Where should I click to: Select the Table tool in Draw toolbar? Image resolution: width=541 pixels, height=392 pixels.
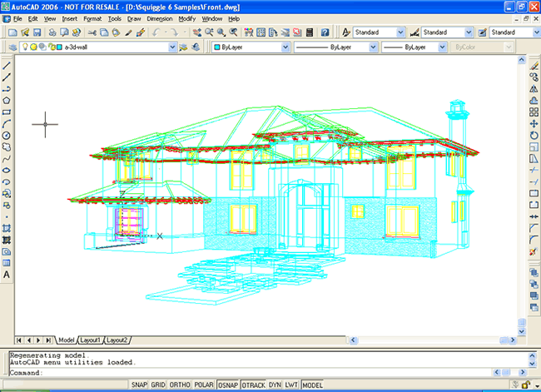pos(6,263)
